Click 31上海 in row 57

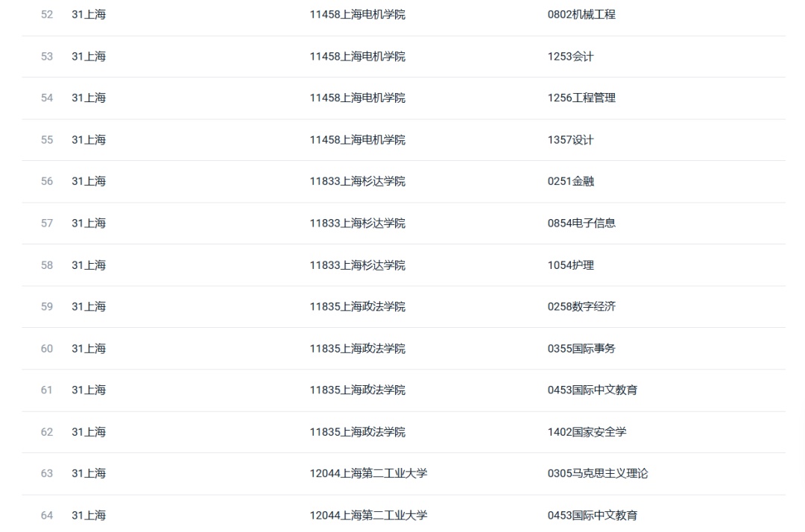point(89,224)
